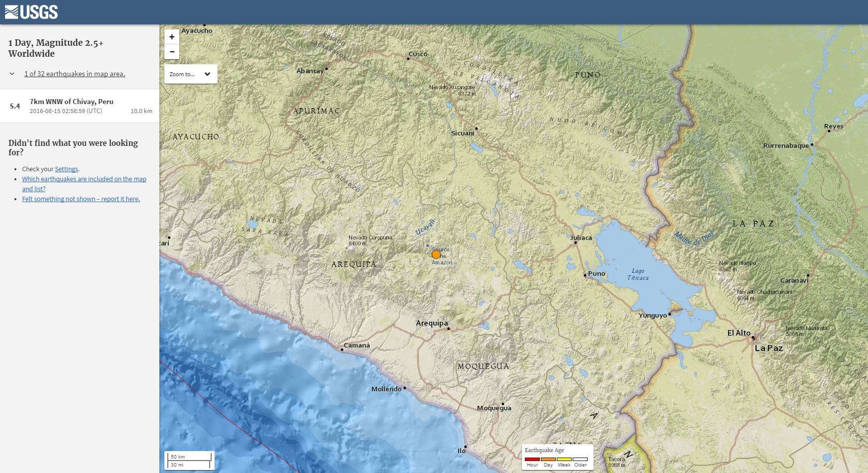
Task: Select the 7km WNW of Chivay earthquake entry
Action: pos(80,106)
